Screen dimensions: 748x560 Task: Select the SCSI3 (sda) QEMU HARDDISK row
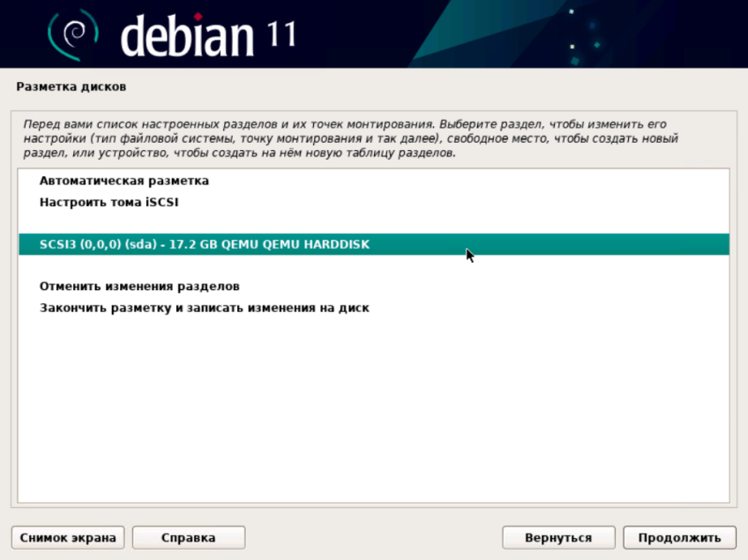click(x=374, y=244)
